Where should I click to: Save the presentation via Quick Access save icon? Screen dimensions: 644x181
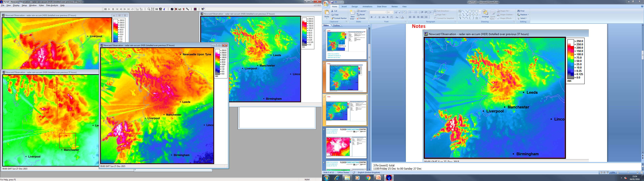pos(332,2)
